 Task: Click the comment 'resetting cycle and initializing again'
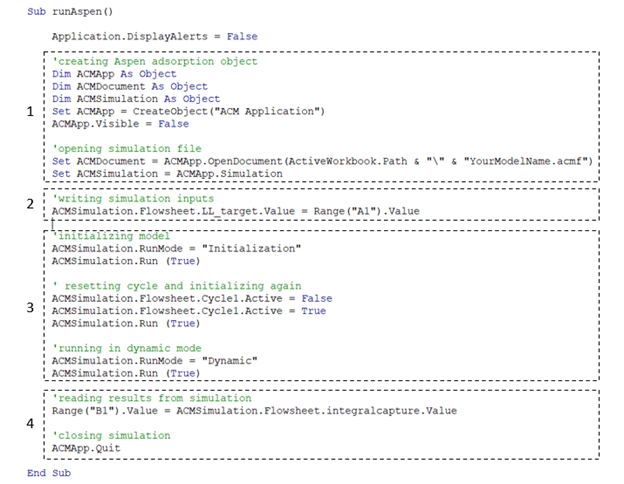(x=177, y=286)
